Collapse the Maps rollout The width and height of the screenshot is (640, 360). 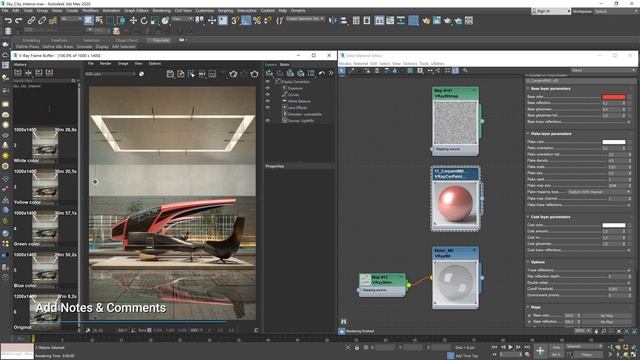point(536,307)
